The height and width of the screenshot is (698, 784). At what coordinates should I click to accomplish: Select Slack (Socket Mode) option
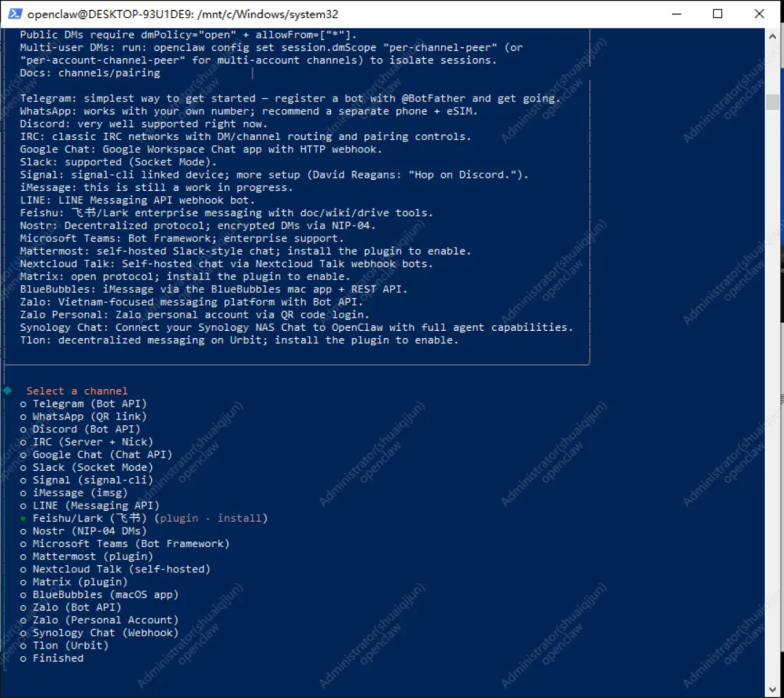pos(86,468)
